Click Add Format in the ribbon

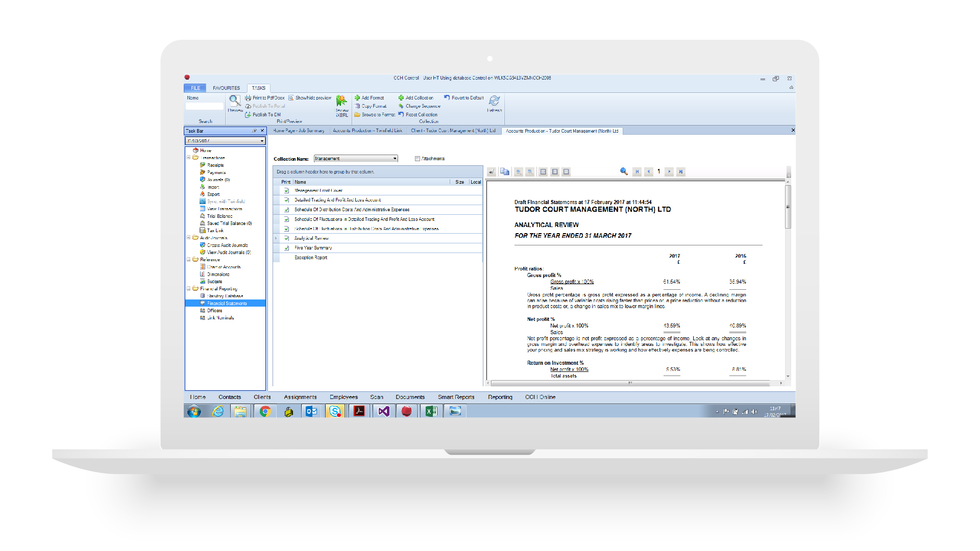pos(370,98)
